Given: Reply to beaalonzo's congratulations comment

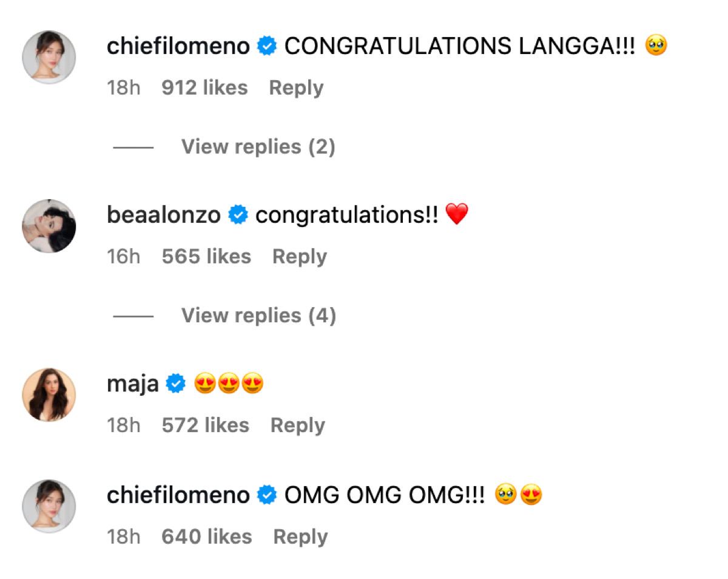Looking at the screenshot, I should [x=299, y=257].
